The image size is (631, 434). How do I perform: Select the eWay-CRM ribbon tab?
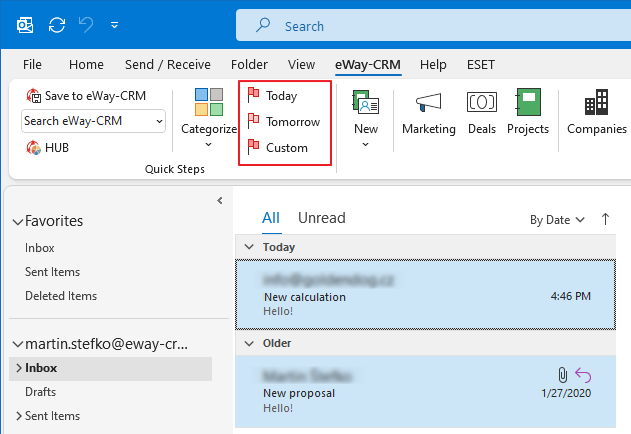click(368, 64)
